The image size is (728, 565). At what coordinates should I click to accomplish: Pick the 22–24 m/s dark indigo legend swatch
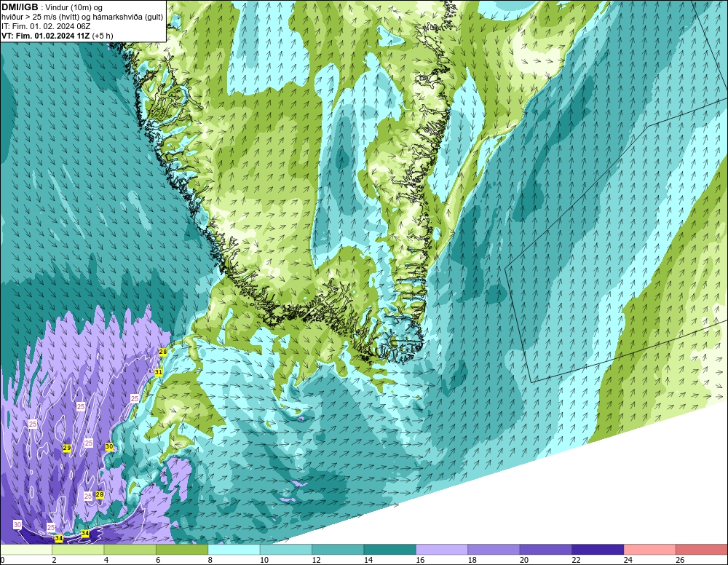[598, 550]
